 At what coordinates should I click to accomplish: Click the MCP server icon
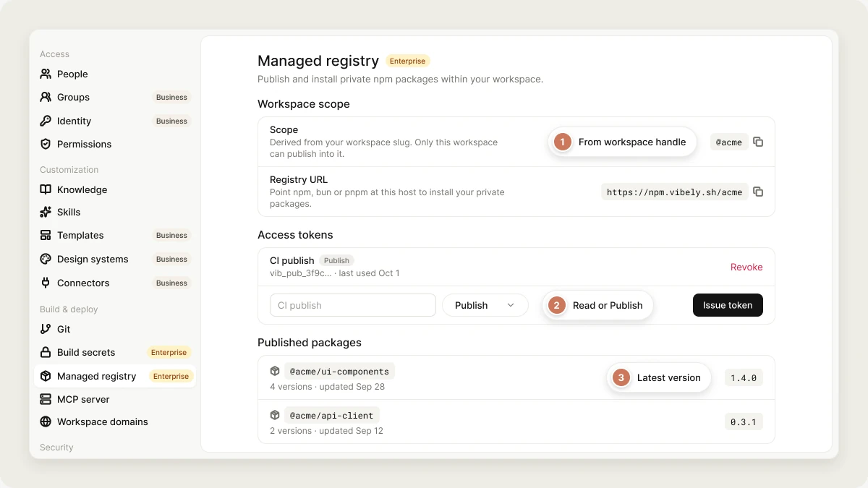[46, 399]
